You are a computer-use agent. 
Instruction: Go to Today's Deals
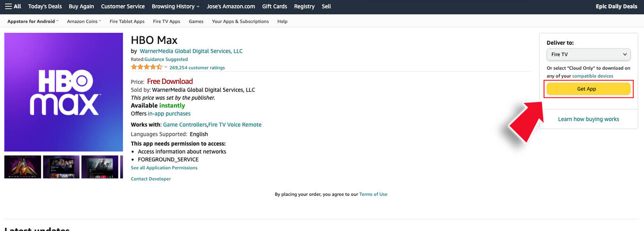click(x=45, y=7)
